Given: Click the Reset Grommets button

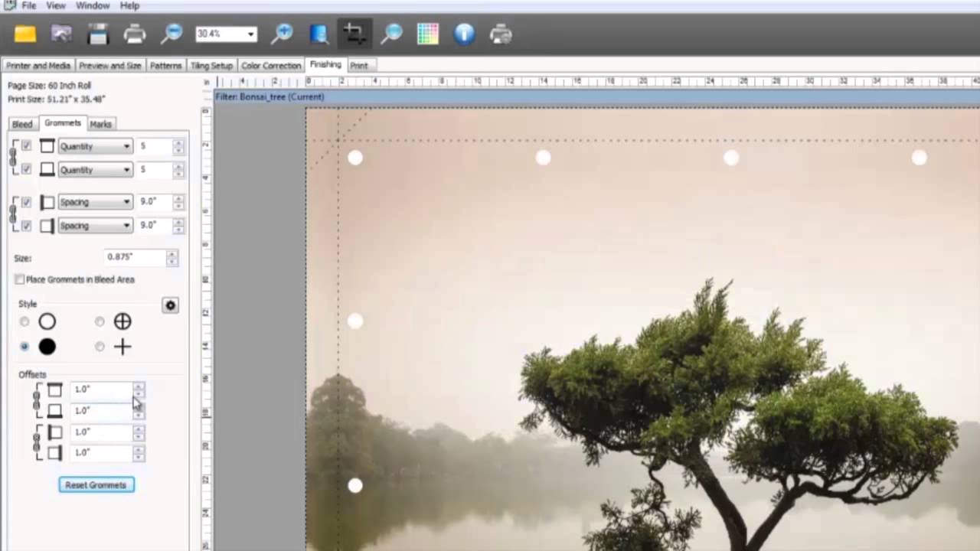Looking at the screenshot, I should pyautogui.click(x=96, y=484).
